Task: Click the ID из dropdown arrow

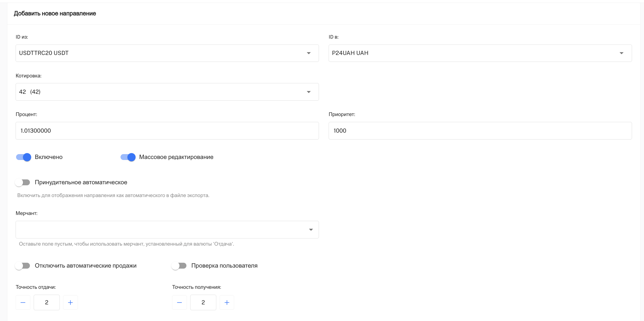Action: point(309,53)
